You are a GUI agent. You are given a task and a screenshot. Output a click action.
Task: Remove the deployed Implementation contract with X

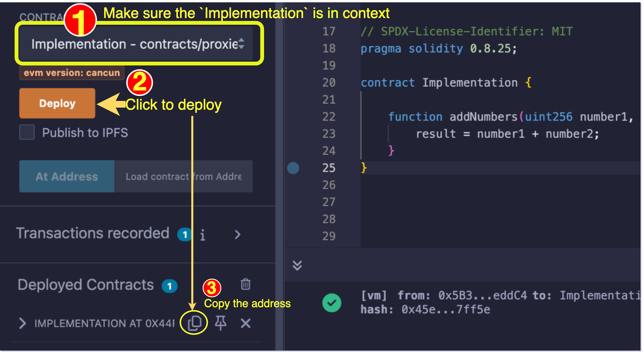(245, 323)
